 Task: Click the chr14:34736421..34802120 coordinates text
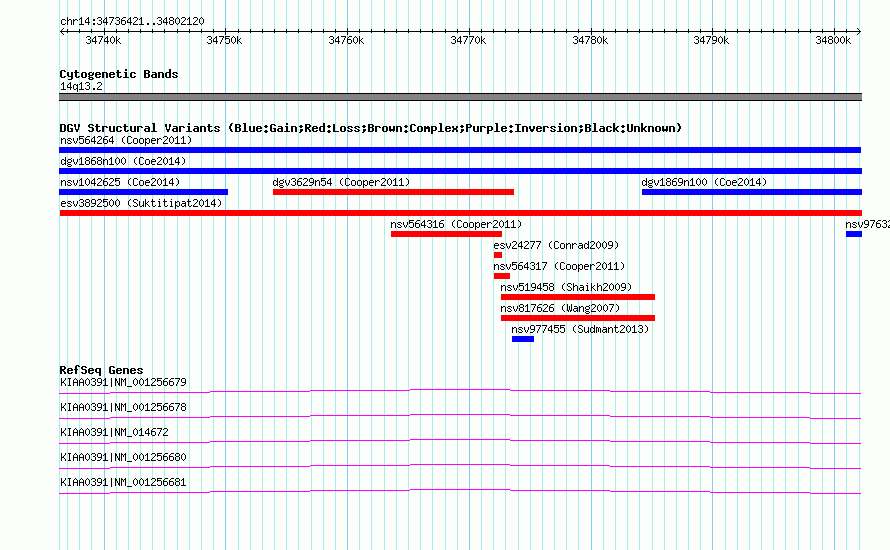(132, 21)
